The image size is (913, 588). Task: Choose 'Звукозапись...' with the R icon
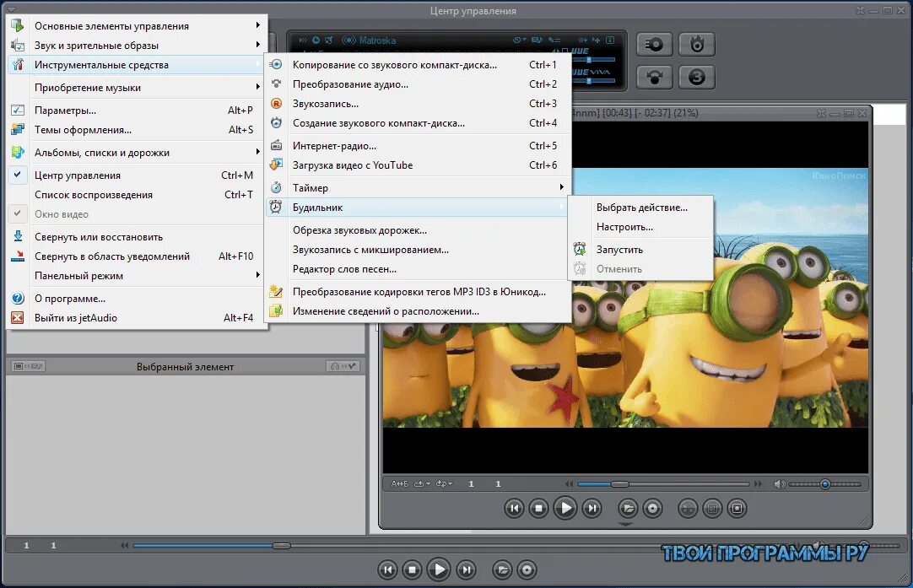pyautogui.click(x=418, y=104)
